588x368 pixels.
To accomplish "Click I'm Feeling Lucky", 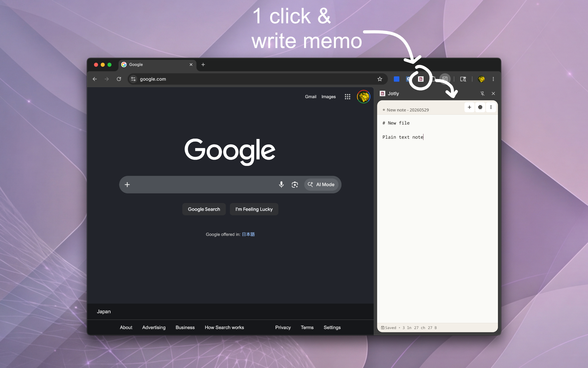I will [254, 209].
